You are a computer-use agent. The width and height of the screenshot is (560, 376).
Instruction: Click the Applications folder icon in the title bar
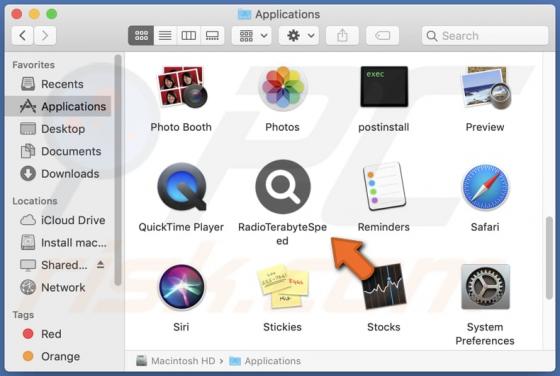click(x=244, y=14)
